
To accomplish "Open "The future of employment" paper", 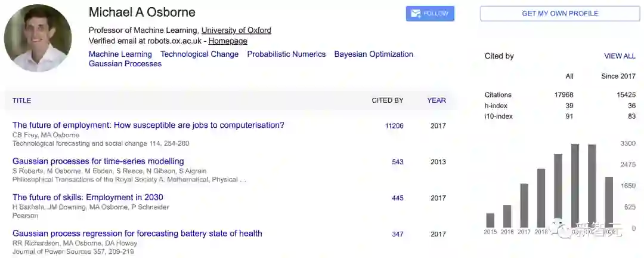I will (148, 125).
